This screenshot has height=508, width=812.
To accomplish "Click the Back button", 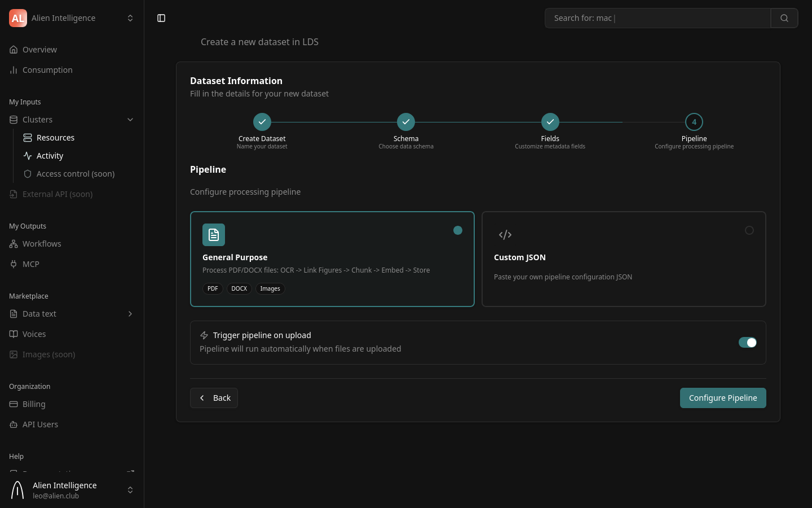I will (x=214, y=398).
